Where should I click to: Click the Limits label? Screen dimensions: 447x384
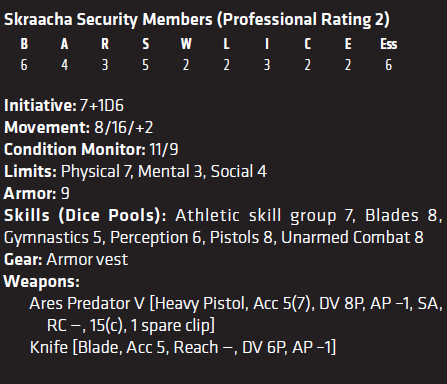pyautogui.click(x=30, y=171)
